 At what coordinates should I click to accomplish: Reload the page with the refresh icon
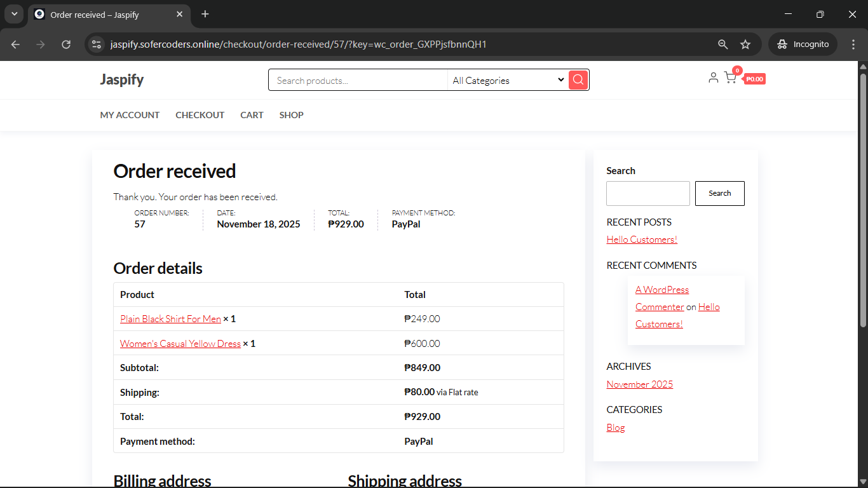[x=66, y=44]
